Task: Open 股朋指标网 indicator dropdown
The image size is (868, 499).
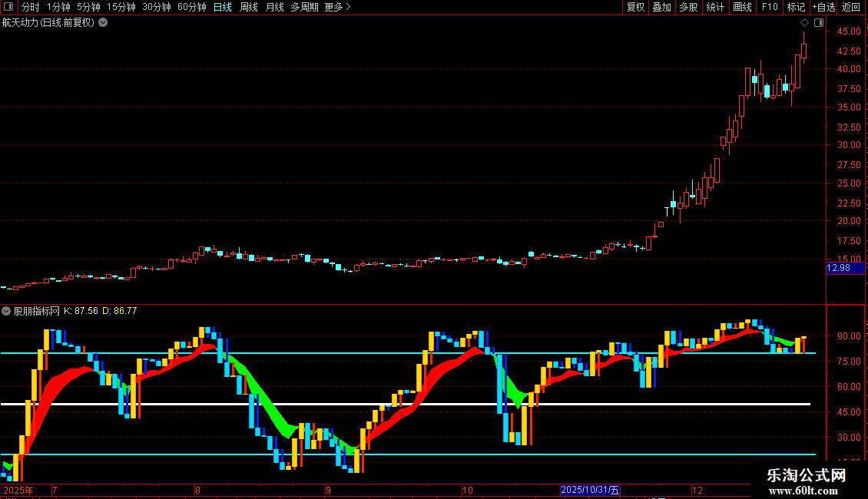Action: [x=6, y=311]
